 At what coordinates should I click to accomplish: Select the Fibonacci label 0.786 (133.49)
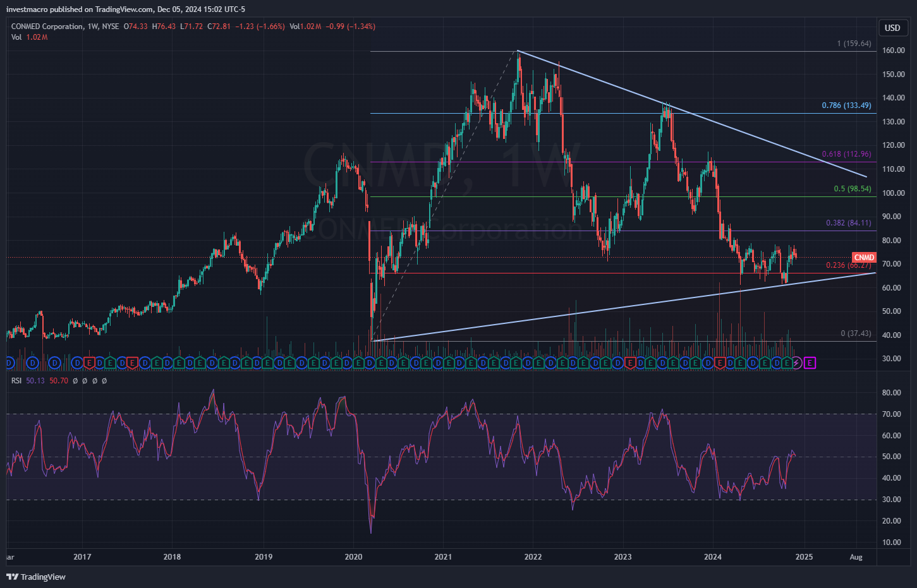click(x=846, y=105)
